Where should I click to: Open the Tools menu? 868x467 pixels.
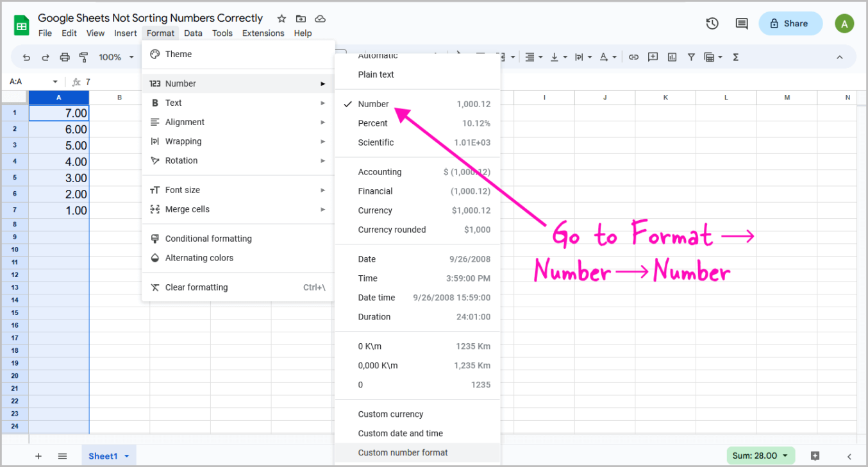tap(222, 33)
